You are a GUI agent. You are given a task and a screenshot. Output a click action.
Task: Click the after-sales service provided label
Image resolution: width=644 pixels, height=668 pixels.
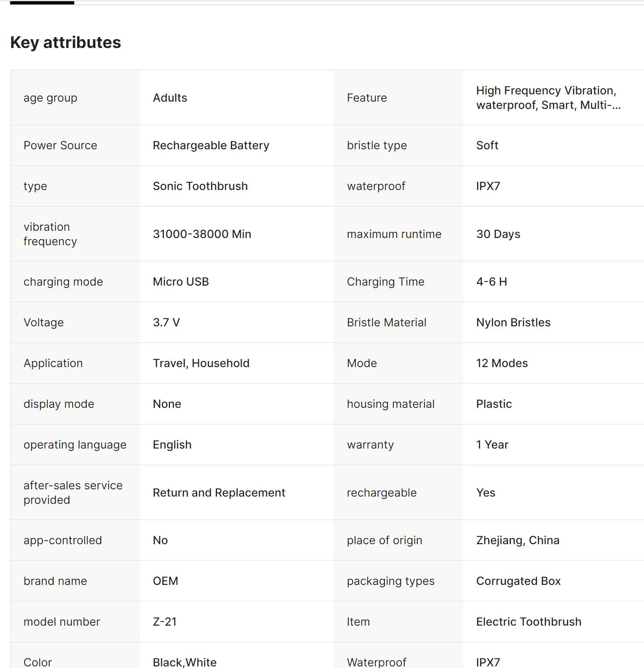(x=73, y=493)
